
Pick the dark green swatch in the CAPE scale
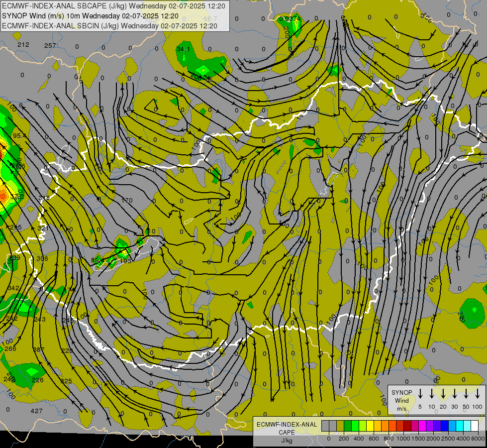tap(348, 426)
